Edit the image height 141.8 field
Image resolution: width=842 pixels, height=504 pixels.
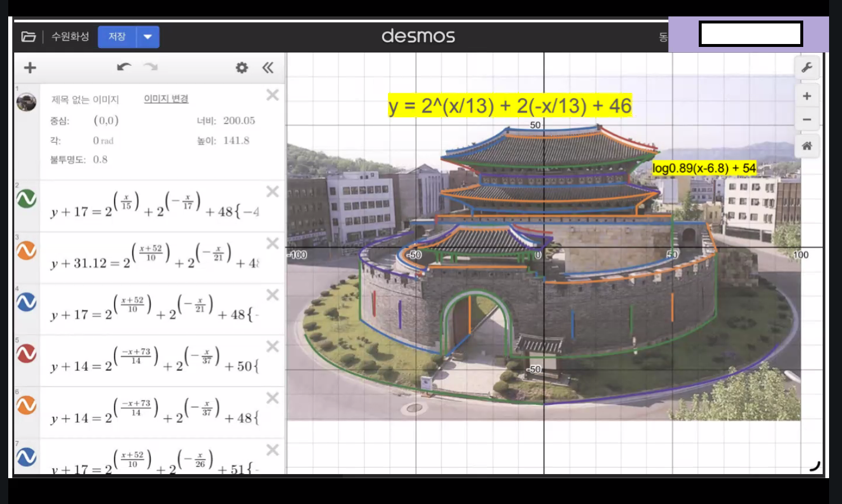coord(236,140)
